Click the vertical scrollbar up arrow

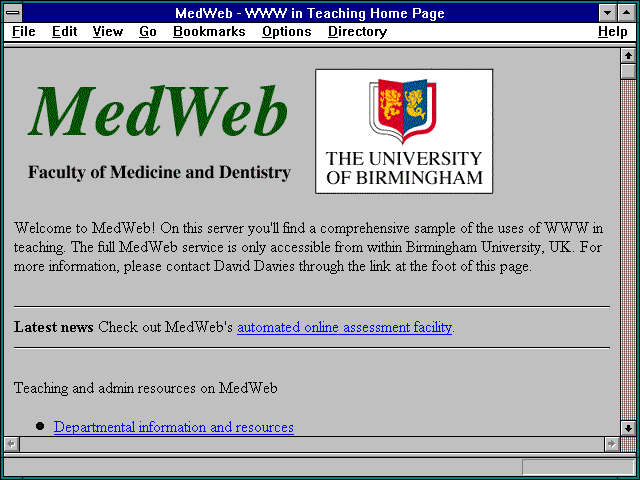pos(628,56)
